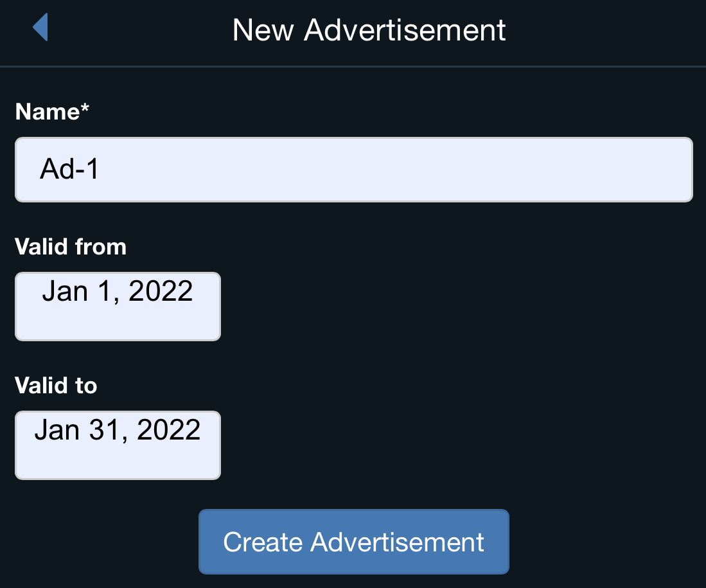Click the Jan 1, 2022 date value

coord(118,292)
